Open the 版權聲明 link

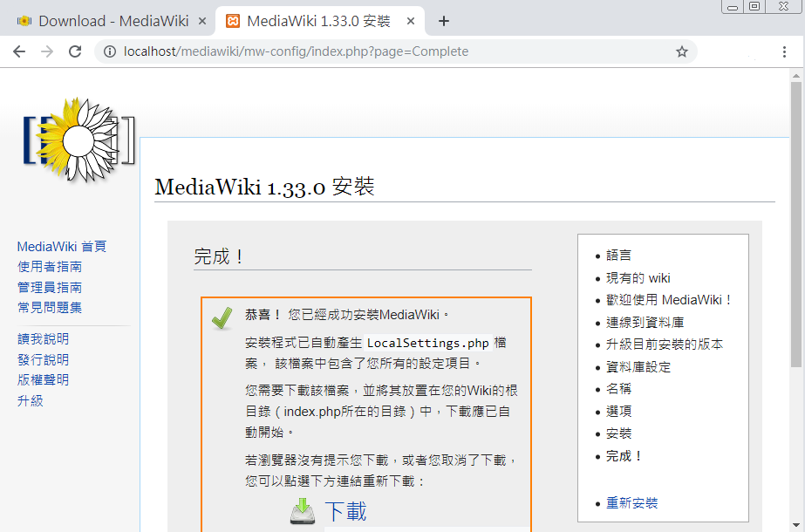(x=43, y=380)
